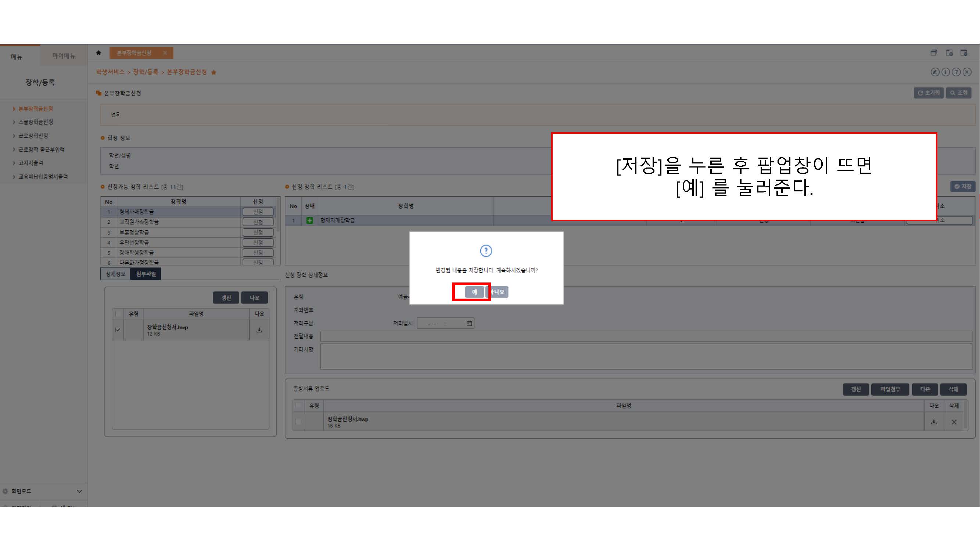This screenshot has height=551, width=980.
Task: Click 다운 button in 증빙서류 업로드 section
Action: tap(925, 389)
